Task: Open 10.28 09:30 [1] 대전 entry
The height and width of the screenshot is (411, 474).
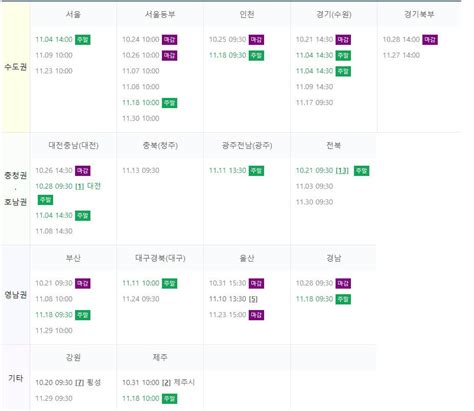Action: click(x=68, y=186)
